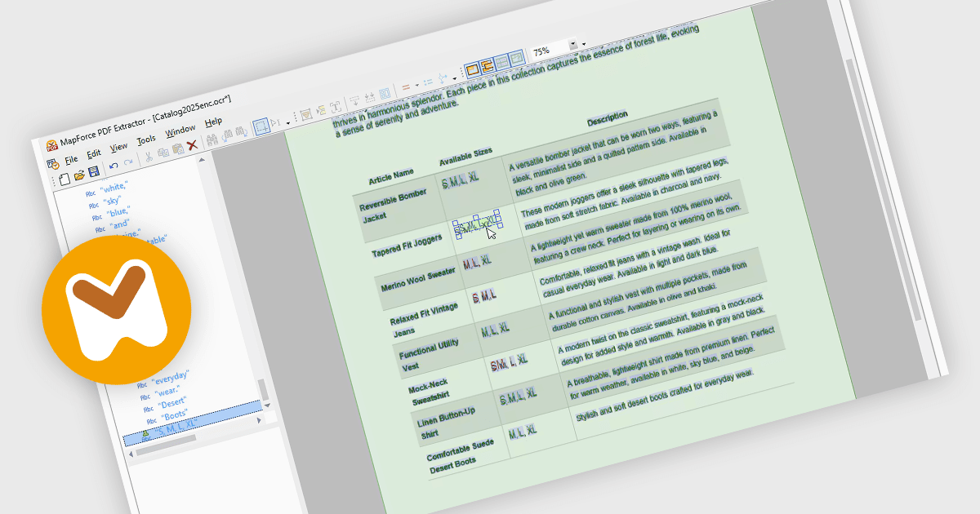The height and width of the screenshot is (514, 980).
Task: Click the Copy icon in toolbar
Action: 163,152
